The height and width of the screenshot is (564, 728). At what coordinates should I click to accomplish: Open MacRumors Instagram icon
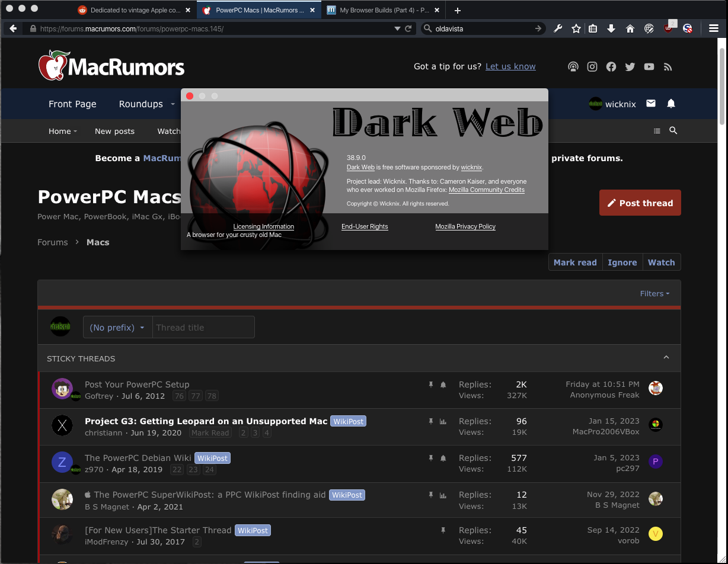(x=592, y=67)
